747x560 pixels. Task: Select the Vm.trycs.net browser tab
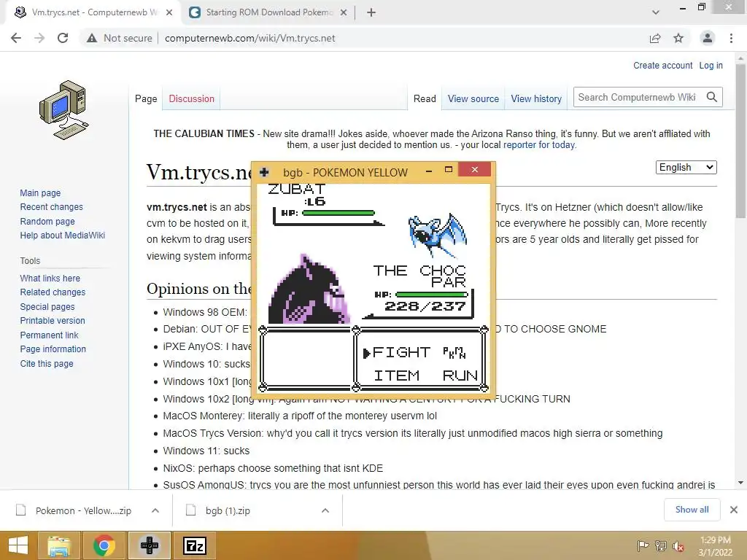pyautogui.click(x=94, y=12)
